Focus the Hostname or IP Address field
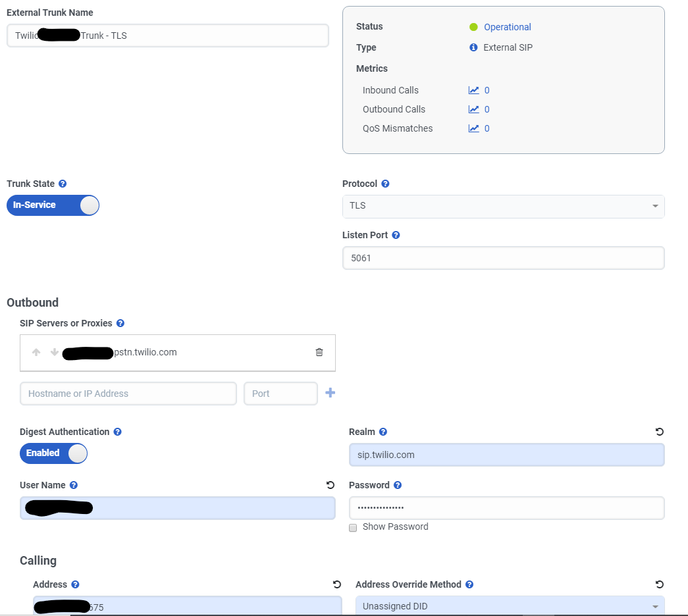Viewport: 688px width, 616px height. [128, 393]
